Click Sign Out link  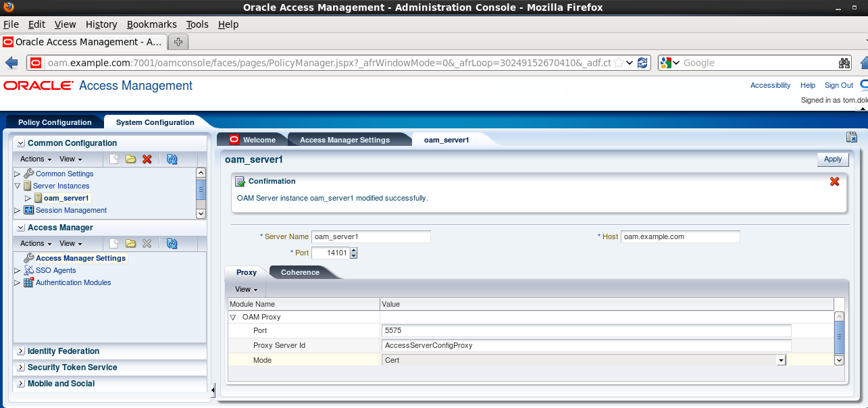[839, 85]
